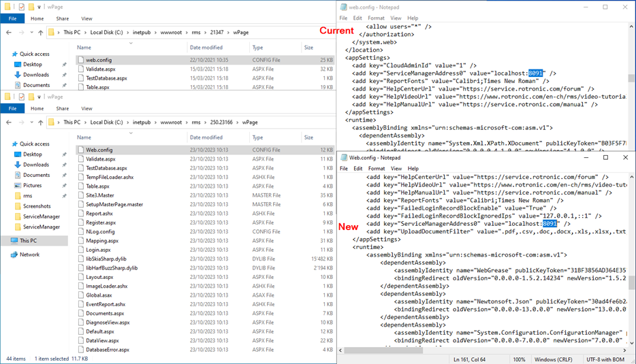Select Validate.aspx in top Explorer list
Screen dimensions: 636x364
(205, 69)
